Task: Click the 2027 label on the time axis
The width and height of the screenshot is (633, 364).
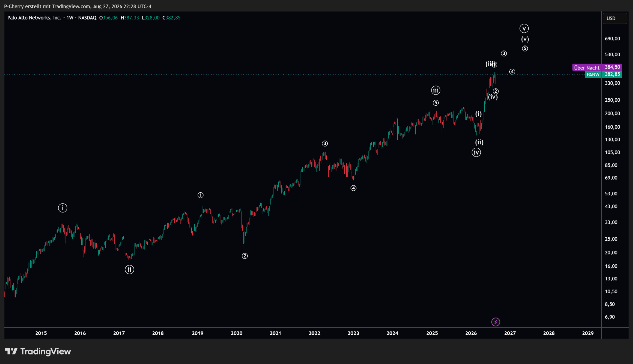Action: [510, 333]
